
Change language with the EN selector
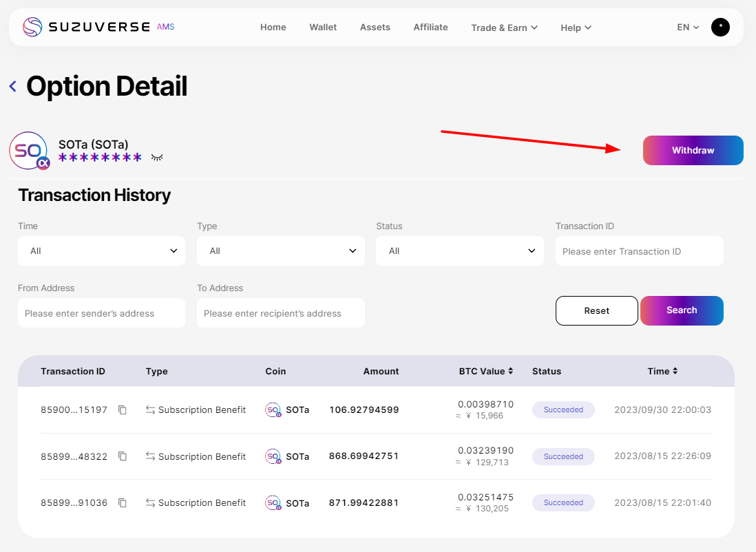pos(687,28)
